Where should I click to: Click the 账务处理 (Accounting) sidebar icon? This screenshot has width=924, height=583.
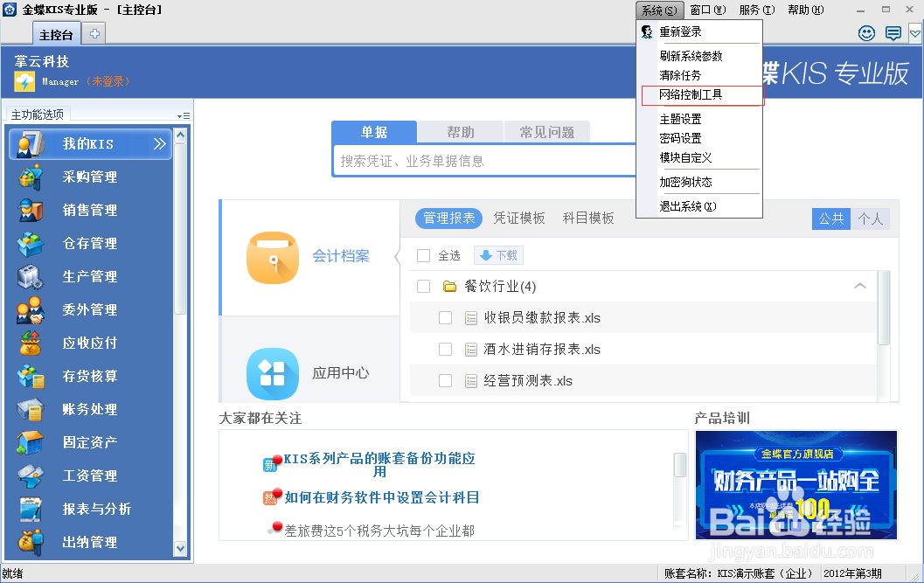(x=31, y=409)
